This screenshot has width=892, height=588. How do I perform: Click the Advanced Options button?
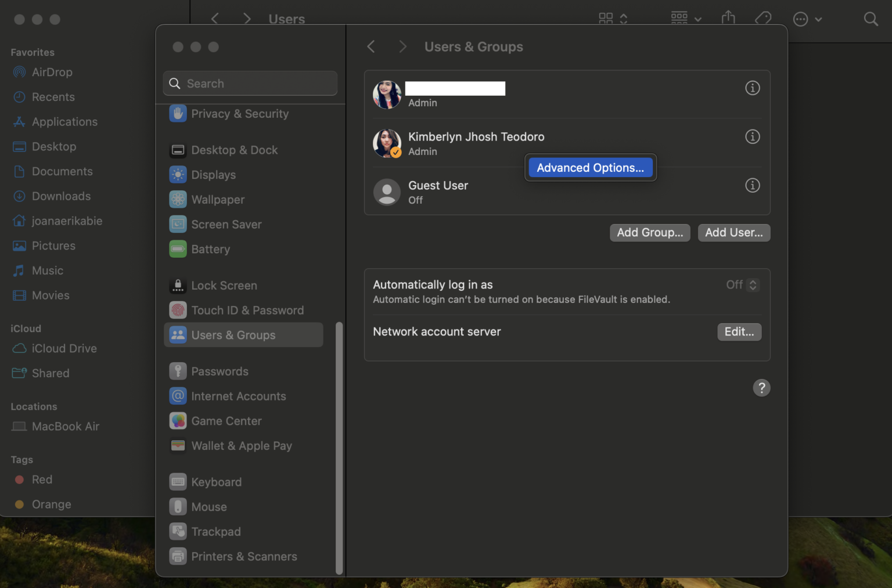(590, 167)
